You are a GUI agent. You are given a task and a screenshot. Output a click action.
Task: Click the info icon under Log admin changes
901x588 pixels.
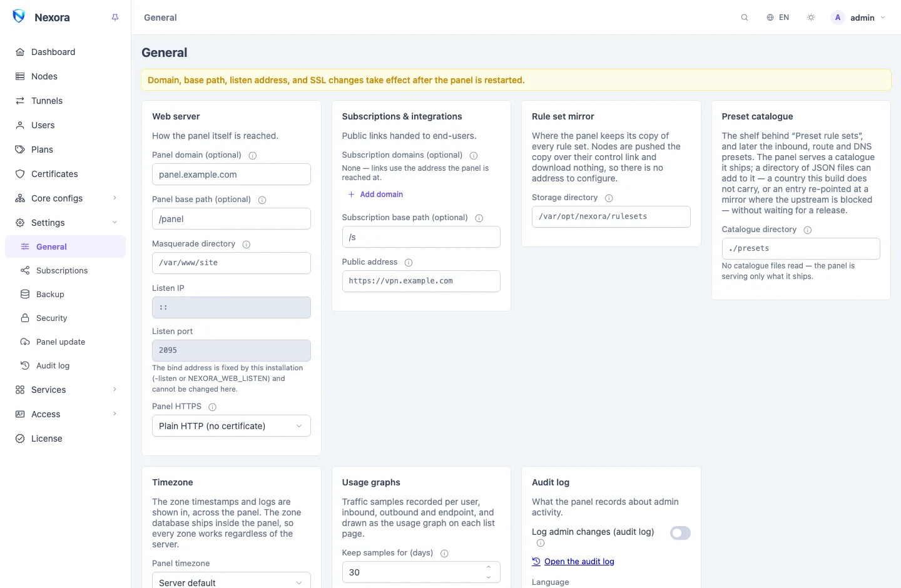(x=541, y=543)
